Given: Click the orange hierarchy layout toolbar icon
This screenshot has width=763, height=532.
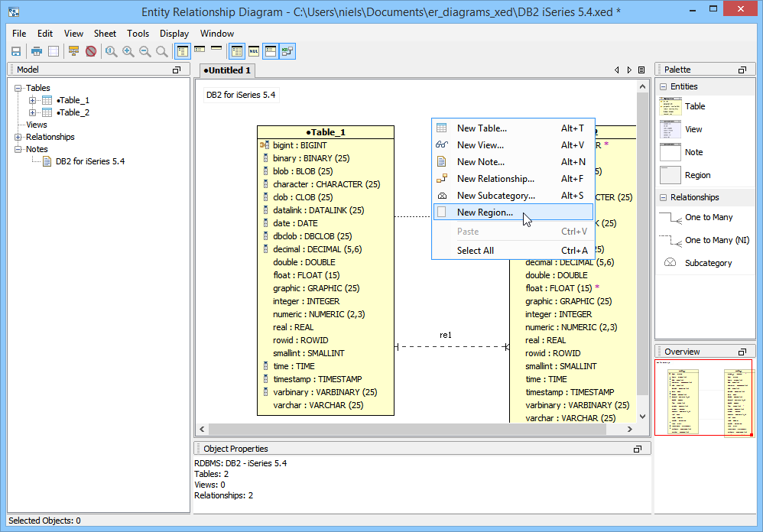Looking at the screenshot, I should [73, 51].
